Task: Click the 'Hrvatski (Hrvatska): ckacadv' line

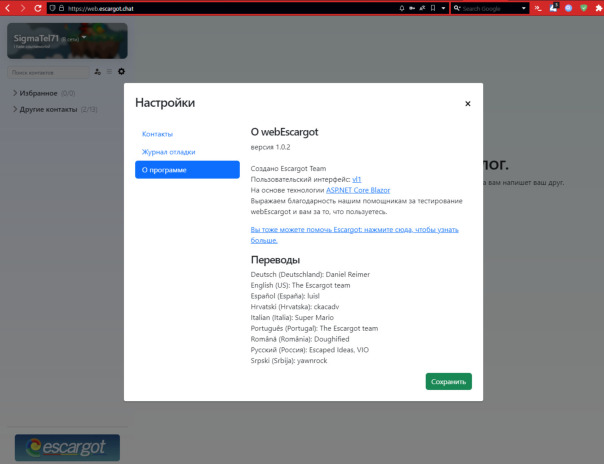Action: pyautogui.click(x=295, y=307)
